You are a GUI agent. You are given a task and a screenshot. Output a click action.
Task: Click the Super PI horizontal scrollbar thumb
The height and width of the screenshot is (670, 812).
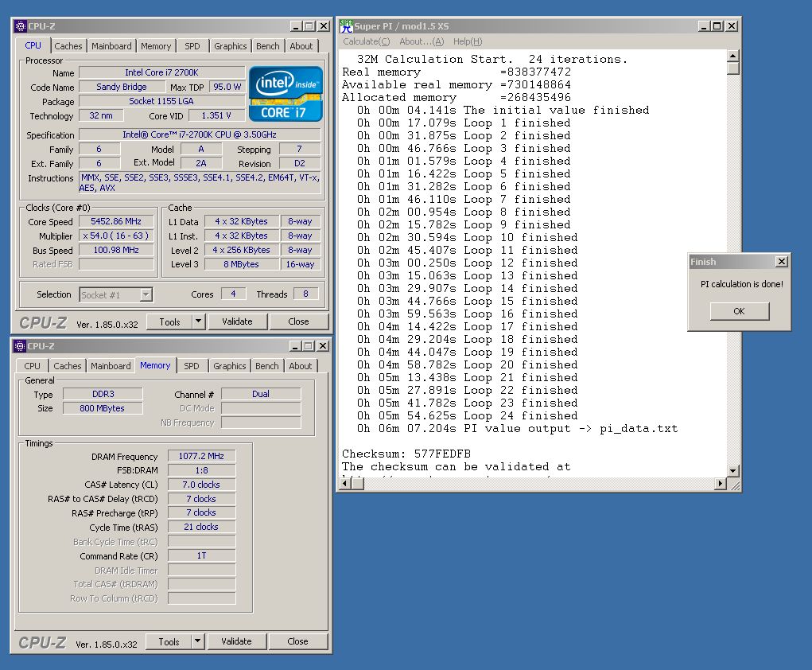[x=358, y=484]
